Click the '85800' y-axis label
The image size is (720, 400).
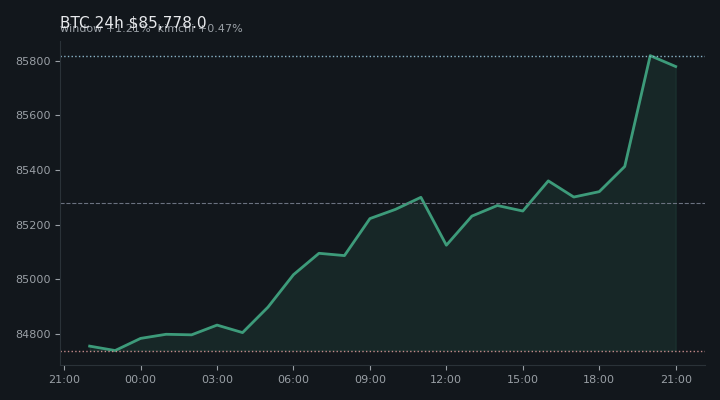point(33,61)
